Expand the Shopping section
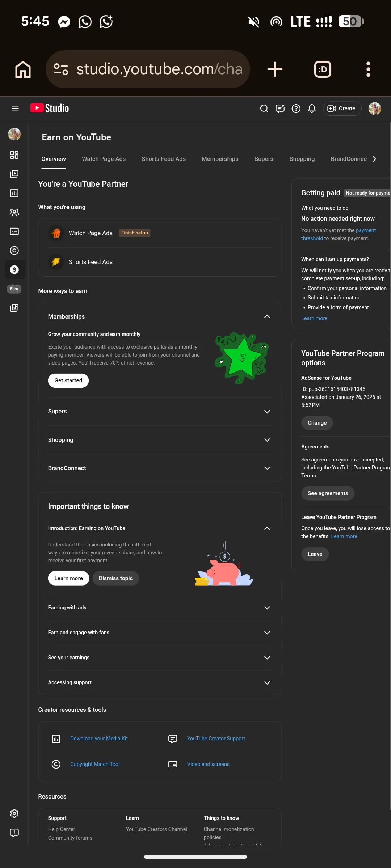391x868 pixels. [267, 440]
